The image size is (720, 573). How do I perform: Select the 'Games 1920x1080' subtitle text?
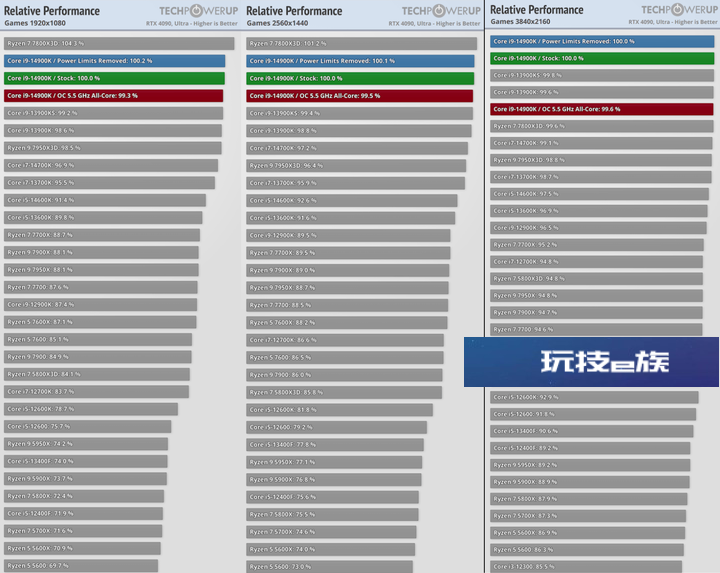pyautogui.click(x=35, y=23)
